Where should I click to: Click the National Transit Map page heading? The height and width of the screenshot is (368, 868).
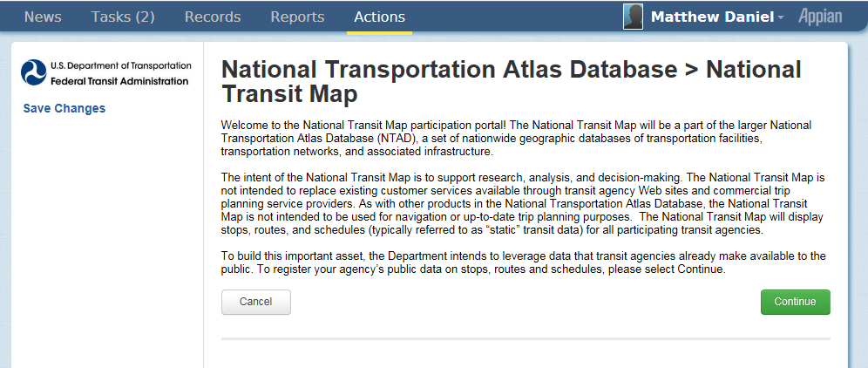click(x=512, y=81)
